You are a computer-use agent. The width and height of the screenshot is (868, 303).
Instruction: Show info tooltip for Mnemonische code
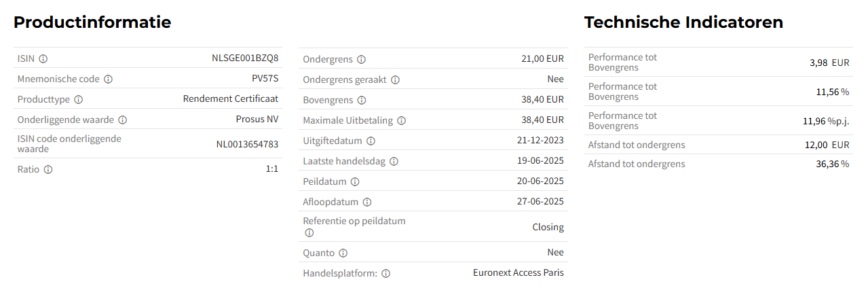pos(109,79)
